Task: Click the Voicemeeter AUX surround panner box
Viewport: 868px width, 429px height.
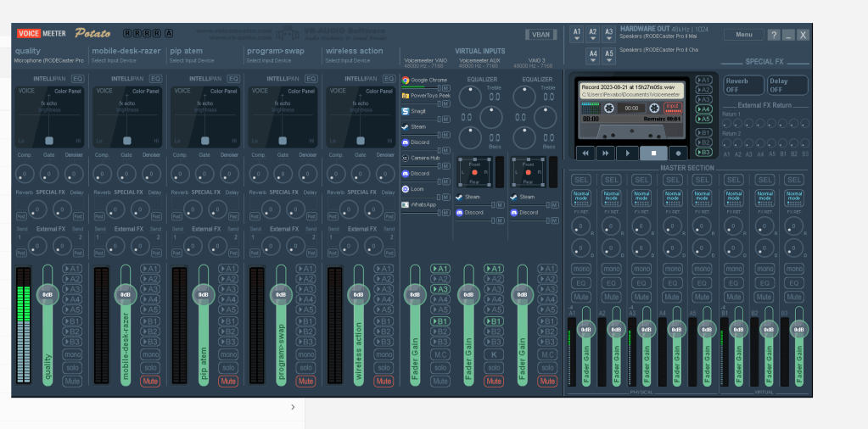Action: coord(474,172)
